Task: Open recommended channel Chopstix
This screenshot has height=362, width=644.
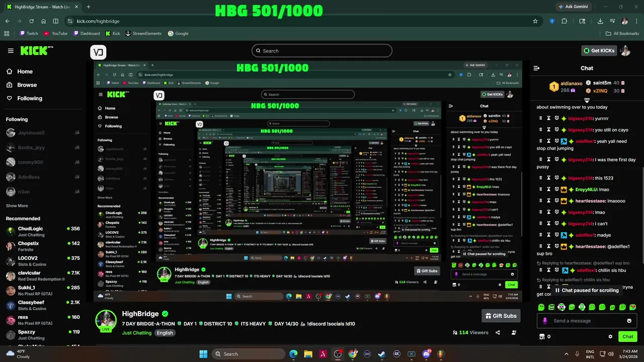Action: pos(43,246)
